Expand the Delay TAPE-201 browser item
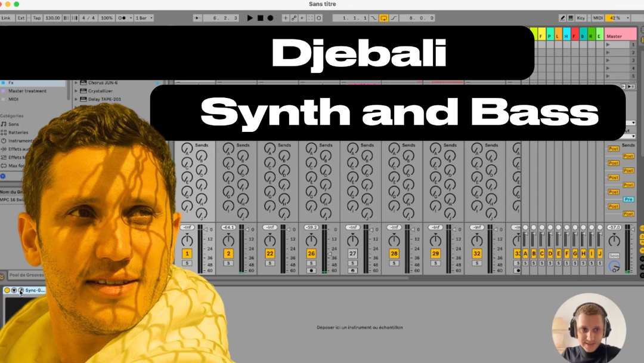Screen dimensions: 644x363 pos(76,99)
